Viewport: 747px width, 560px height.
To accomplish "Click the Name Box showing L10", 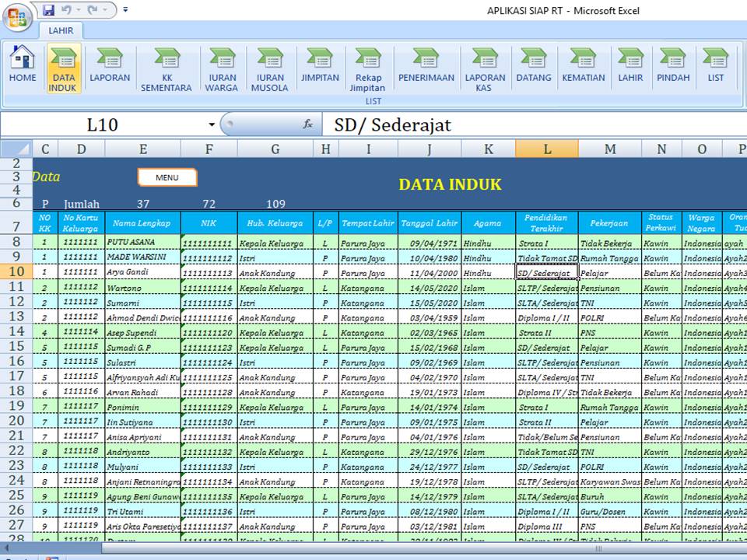I will pos(103,124).
